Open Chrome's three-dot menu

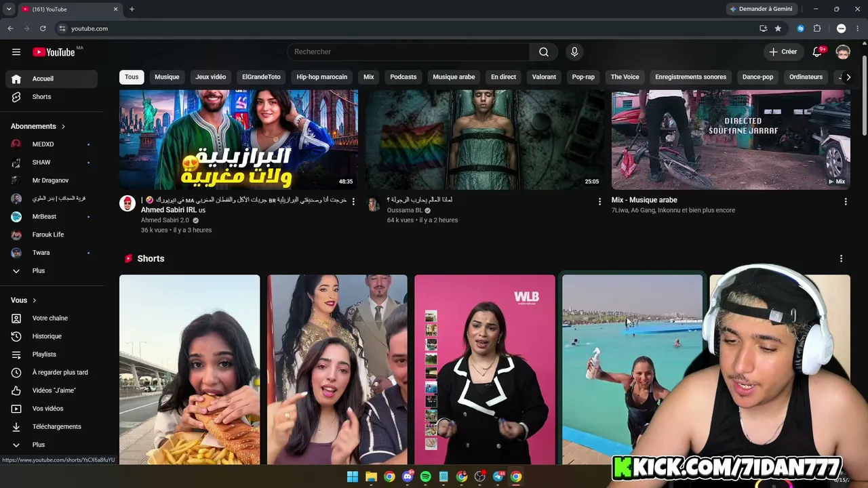858,28
